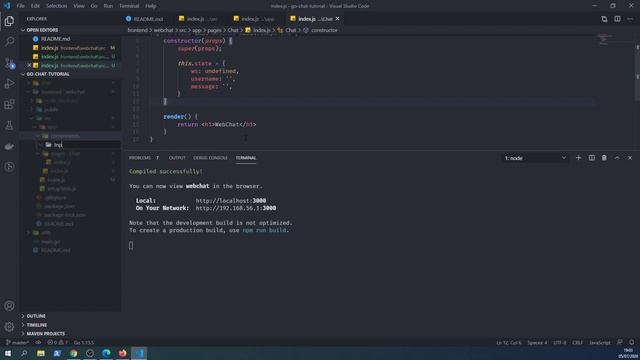Open the Source Control view

[9, 63]
